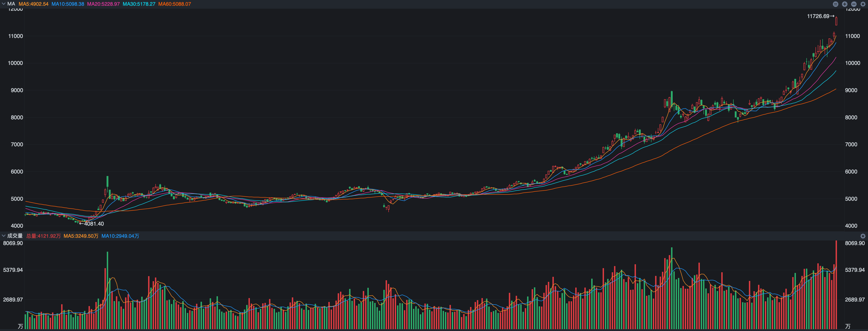The height and width of the screenshot is (331, 868).
Task: Toggle the MA10:5098.38 blue legend
Action: [68, 4]
